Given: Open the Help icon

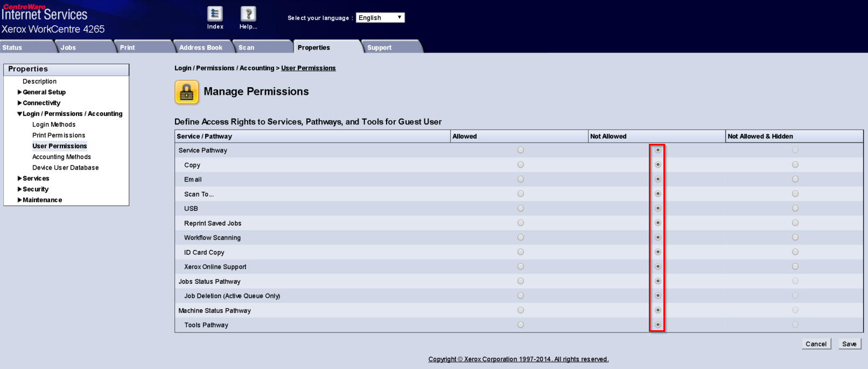Looking at the screenshot, I should coord(248,14).
